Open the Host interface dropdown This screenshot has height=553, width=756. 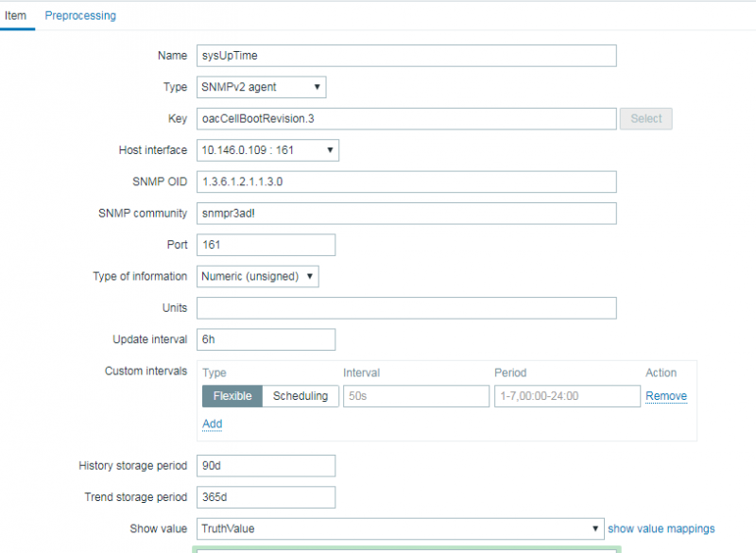click(267, 150)
